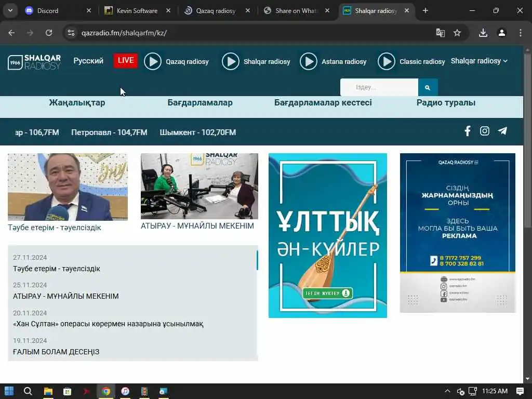Screen dimensions: 532x399
Task: Click the red LIVE button
Action: [x=126, y=60]
